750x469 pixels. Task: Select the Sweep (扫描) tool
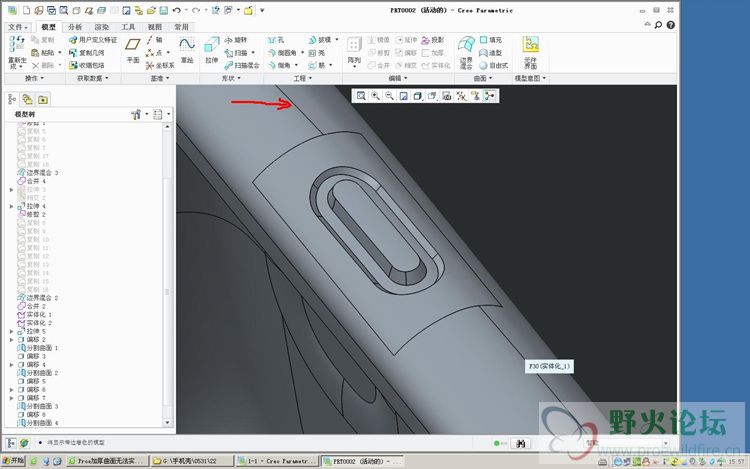coord(236,53)
